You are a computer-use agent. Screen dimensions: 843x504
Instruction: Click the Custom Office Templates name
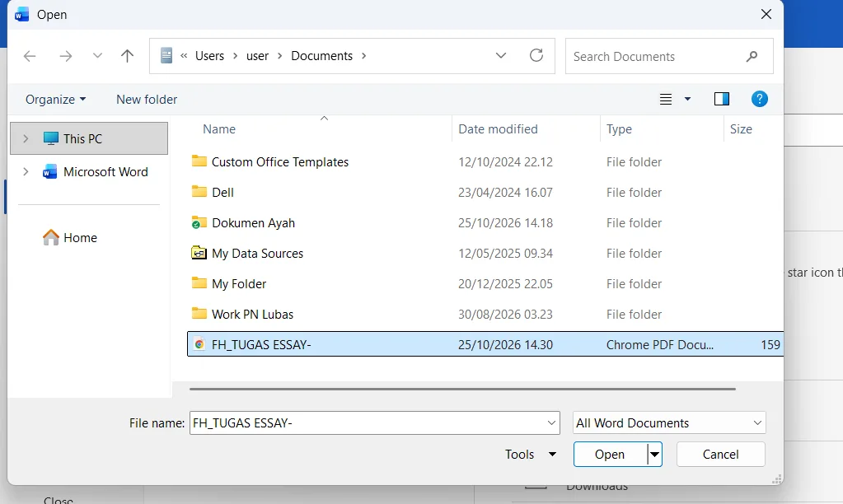(x=280, y=161)
